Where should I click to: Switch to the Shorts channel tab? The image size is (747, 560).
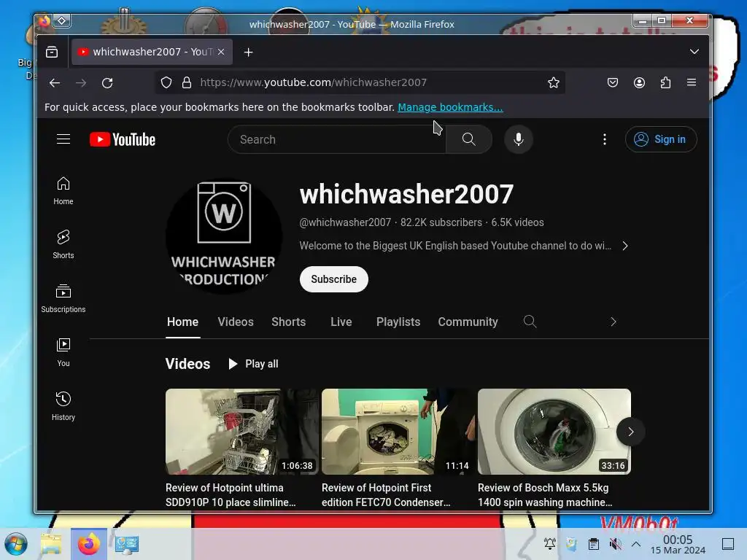(x=289, y=322)
